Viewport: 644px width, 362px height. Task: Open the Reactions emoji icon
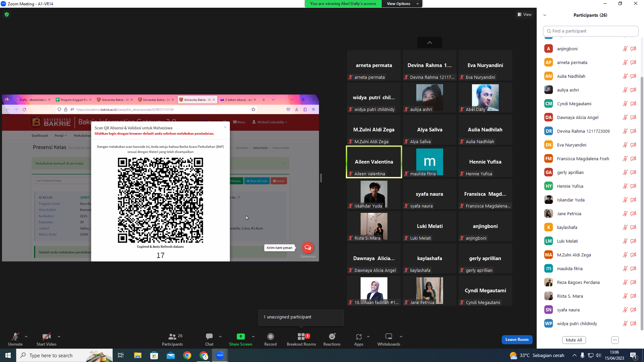(x=332, y=337)
